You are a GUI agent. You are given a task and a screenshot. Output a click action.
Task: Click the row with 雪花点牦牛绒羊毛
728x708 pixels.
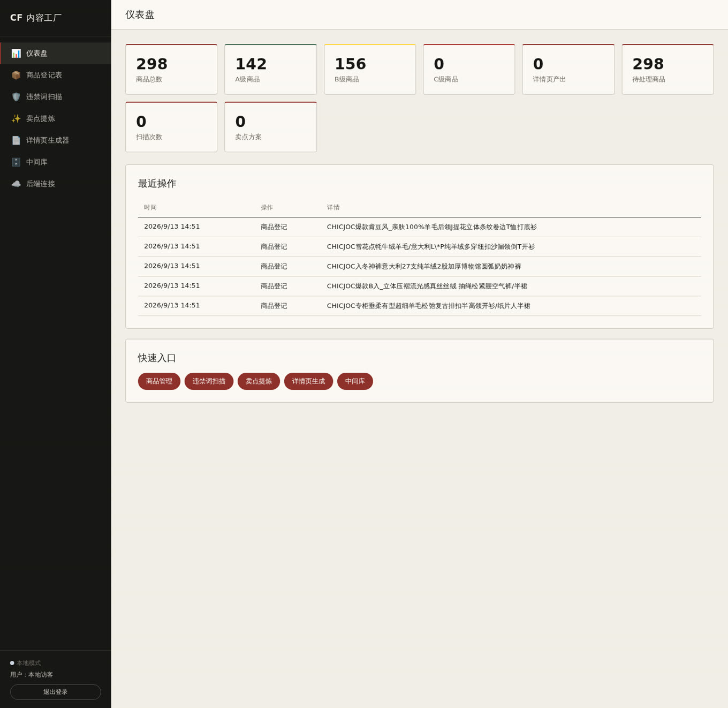(x=420, y=247)
